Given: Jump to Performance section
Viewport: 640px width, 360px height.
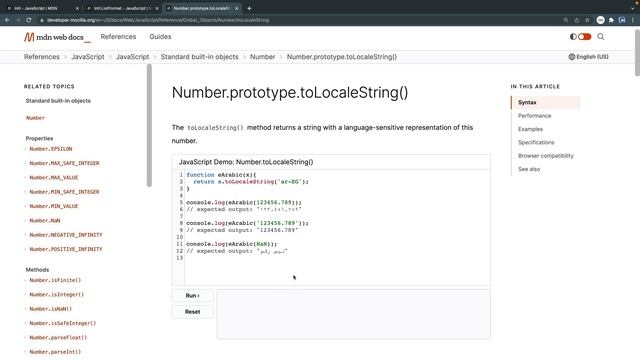Looking at the screenshot, I should (x=535, y=116).
